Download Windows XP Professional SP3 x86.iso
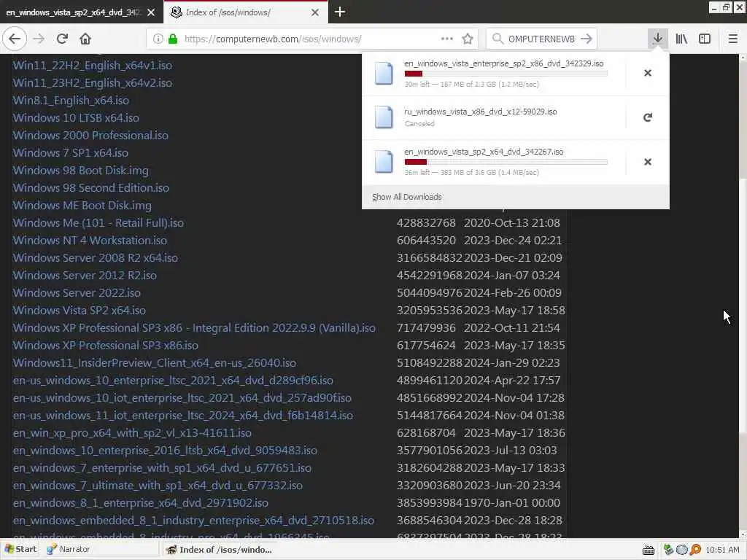This screenshot has width=747, height=560. tap(105, 346)
